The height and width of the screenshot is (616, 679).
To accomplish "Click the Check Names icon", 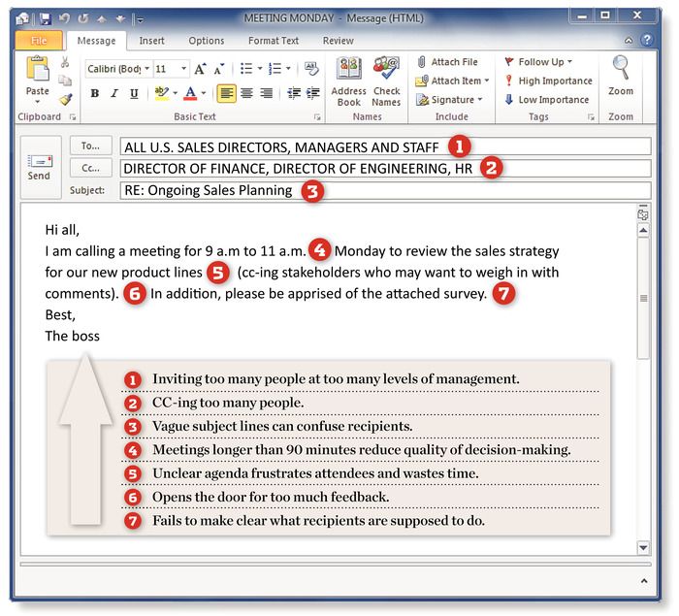I will pyautogui.click(x=386, y=80).
